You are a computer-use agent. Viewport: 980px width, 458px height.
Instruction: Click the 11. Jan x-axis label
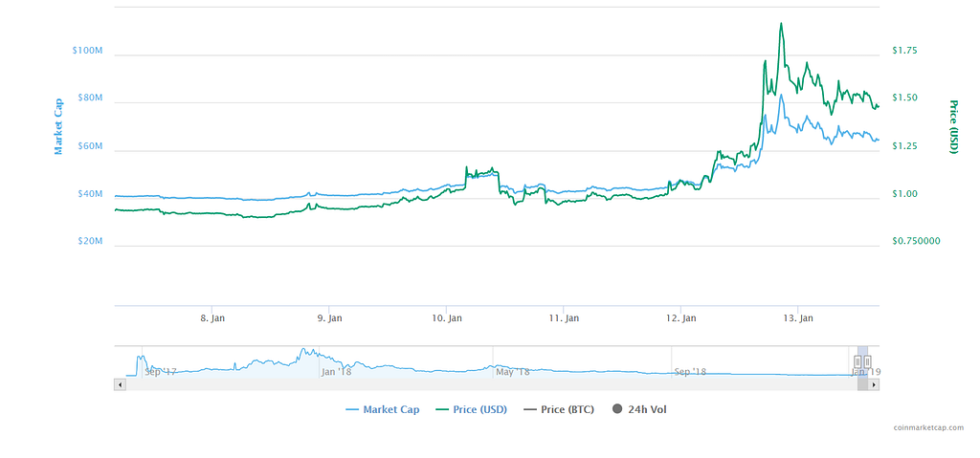[x=564, y=318]
